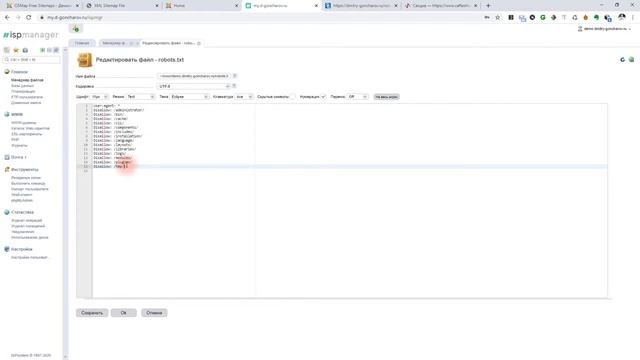This screenshot has width=640, height=360.
Task: Open the Режим Text dropdown
Action: [140, 97]
